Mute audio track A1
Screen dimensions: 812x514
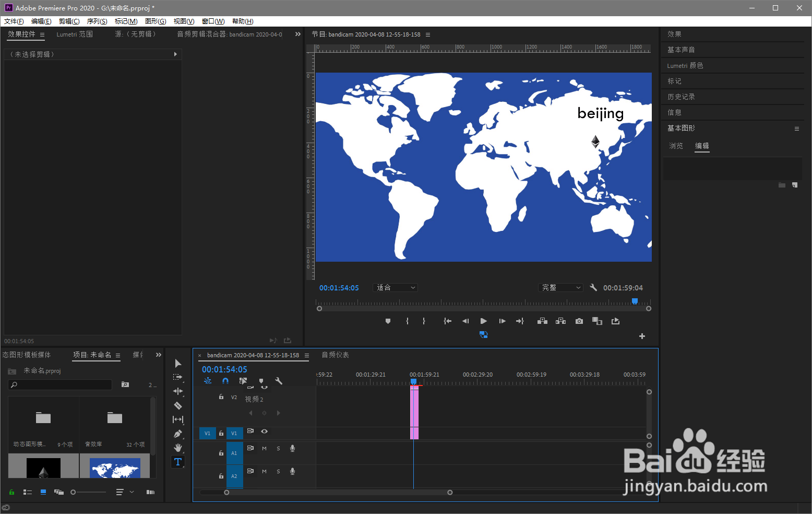pos(264,448)
